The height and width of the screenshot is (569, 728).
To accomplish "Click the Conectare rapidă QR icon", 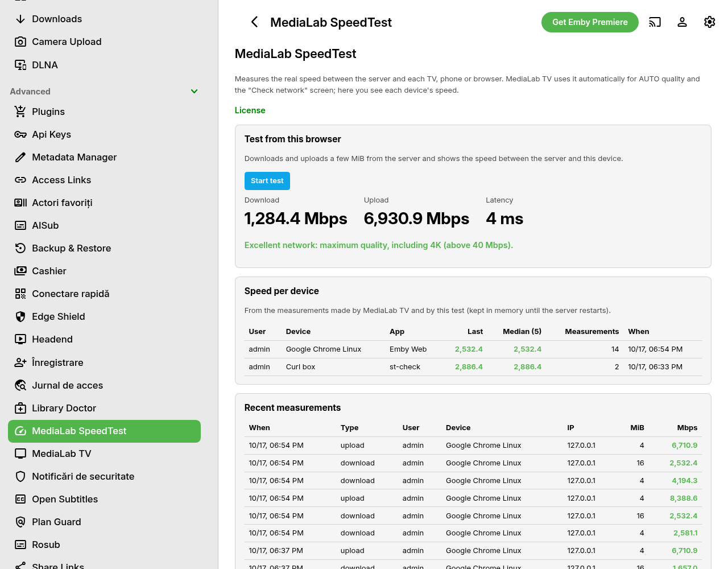I will pyautogui.click(x=20, y=294).
